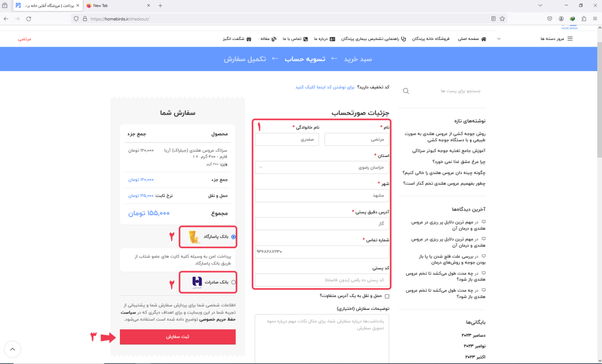Click the کد پستی postal code field
This screenshot has width=602, height=364.
pyautogui.click(x=322, y=280)
